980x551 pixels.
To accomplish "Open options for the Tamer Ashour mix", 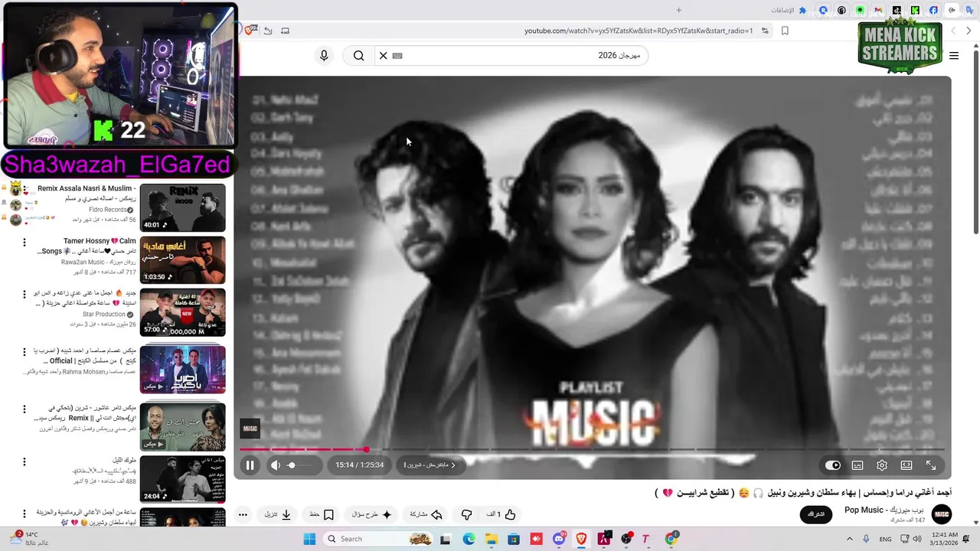I will 24,409.
